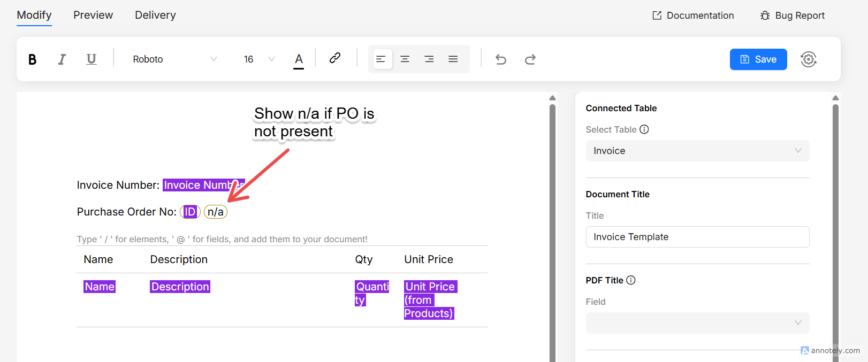Open the Bug Report link
Image resolution: width=868 pixels, height=362 pixels.
793,16
